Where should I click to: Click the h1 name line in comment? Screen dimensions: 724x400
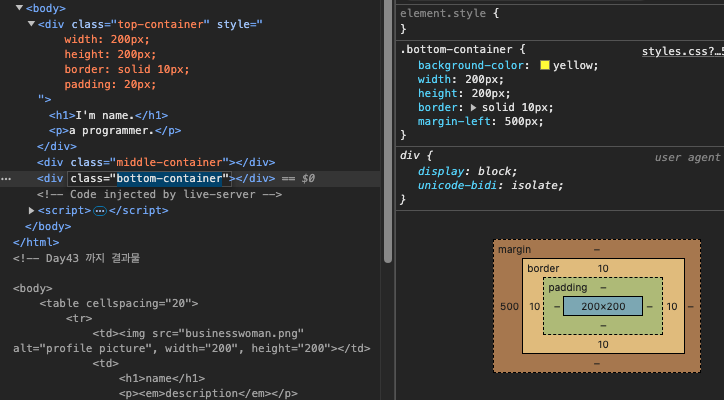click(x=162, y=378)
